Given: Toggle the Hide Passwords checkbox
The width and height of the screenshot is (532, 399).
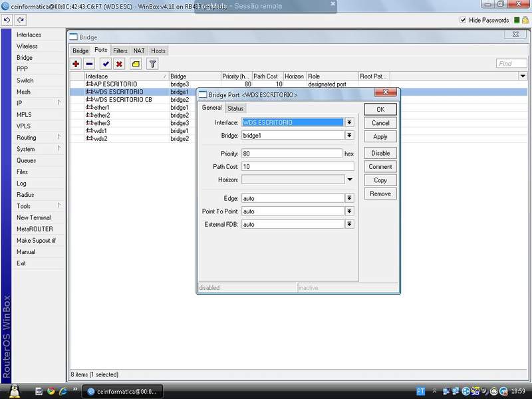Looking at the screenshot, I should tap(464, 21).
